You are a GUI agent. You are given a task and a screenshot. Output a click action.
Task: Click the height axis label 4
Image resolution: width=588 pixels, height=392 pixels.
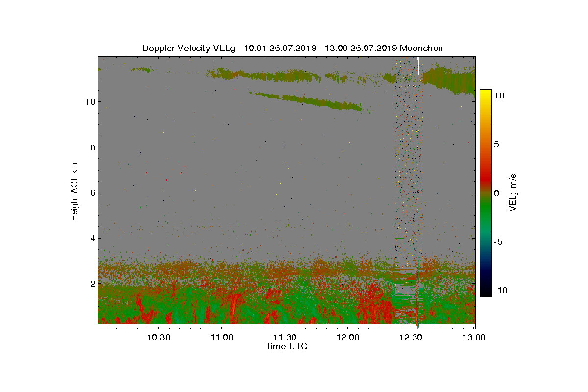tap(92, 238)
